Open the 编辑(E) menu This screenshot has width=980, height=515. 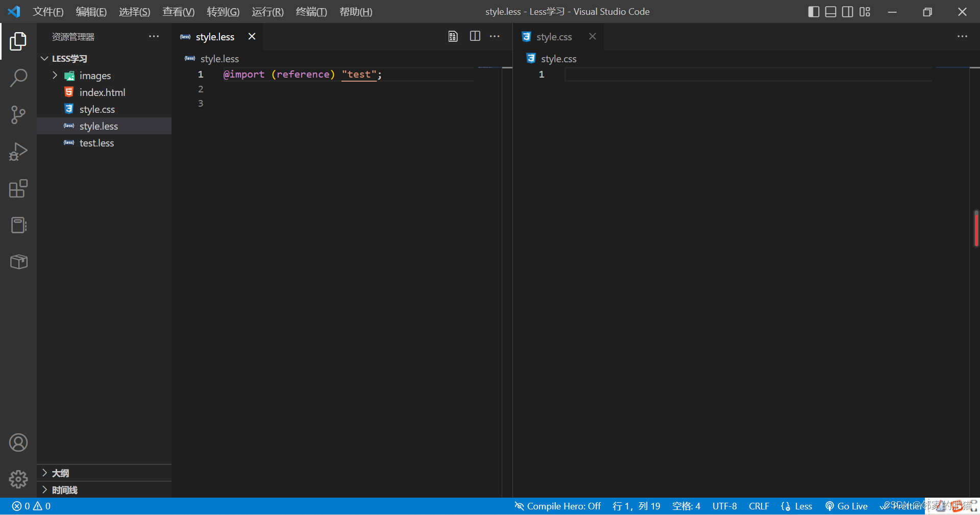[x=91, y=12]
